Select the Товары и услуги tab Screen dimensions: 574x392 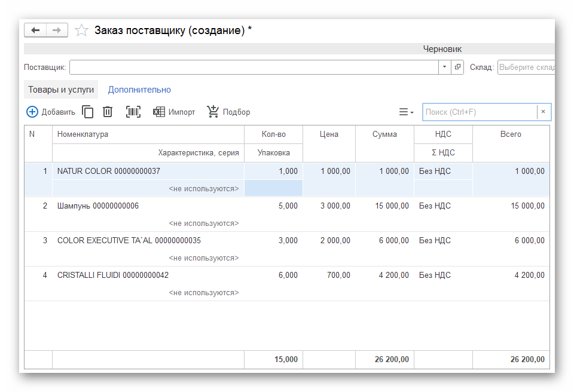pyautogui.click(x=61, y=90)
